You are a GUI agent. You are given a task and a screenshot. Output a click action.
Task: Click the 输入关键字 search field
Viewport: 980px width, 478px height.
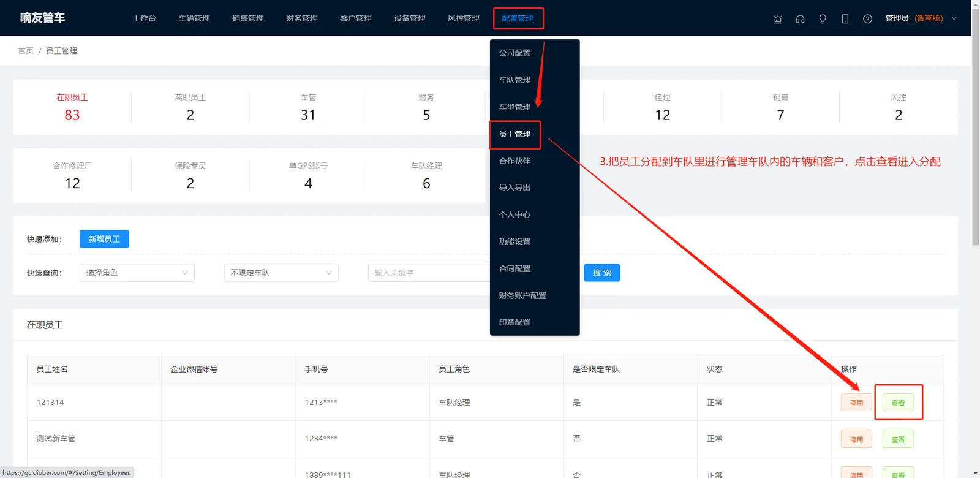point(429,273)
